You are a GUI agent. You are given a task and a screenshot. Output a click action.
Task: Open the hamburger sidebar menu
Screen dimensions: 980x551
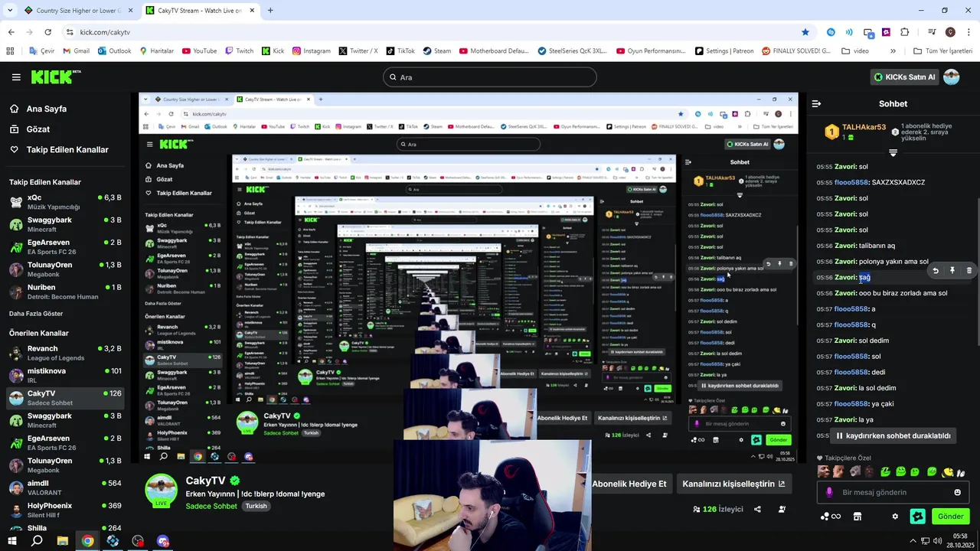click(16, 77)
